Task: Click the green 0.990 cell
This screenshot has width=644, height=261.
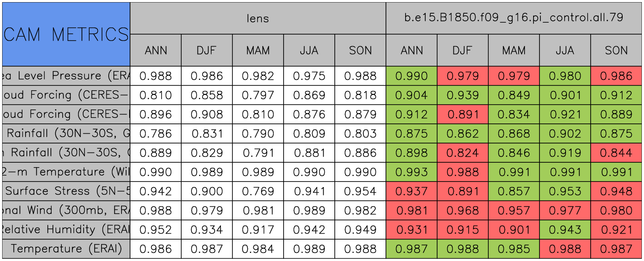Action: click(x=411, y=76)
